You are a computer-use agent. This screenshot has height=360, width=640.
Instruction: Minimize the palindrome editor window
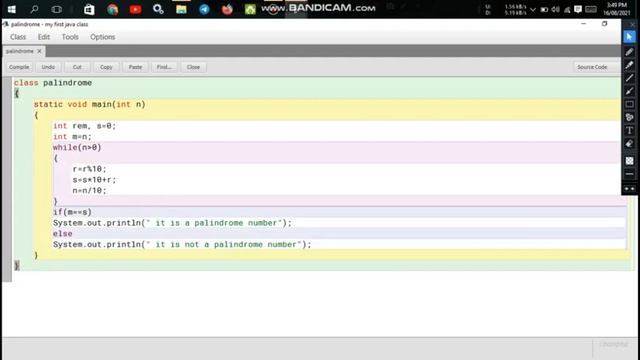584,24
